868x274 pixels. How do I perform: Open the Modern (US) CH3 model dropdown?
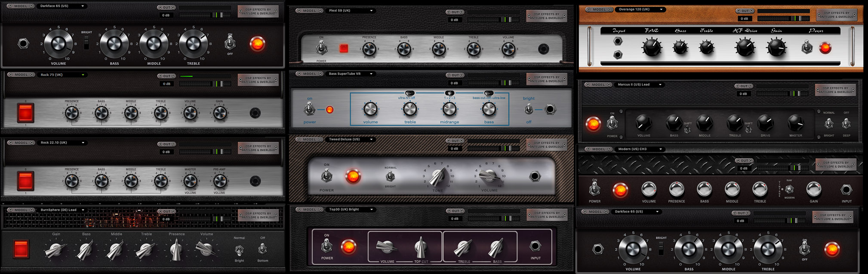tap(640, 149)
